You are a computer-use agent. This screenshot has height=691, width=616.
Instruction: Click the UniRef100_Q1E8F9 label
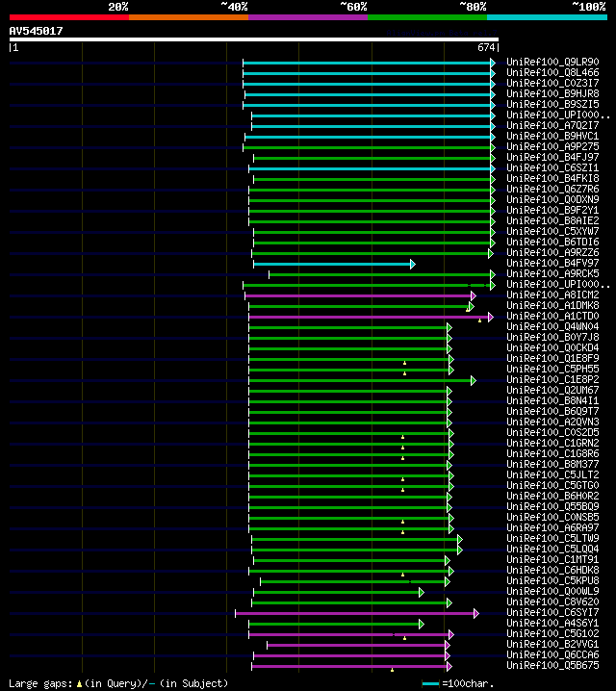[552, 358]
